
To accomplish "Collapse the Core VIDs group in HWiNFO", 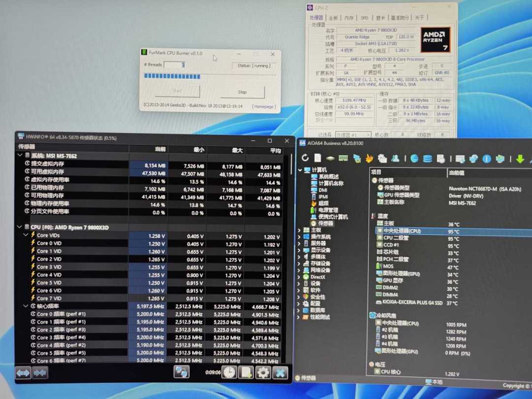I will [26, 235].
